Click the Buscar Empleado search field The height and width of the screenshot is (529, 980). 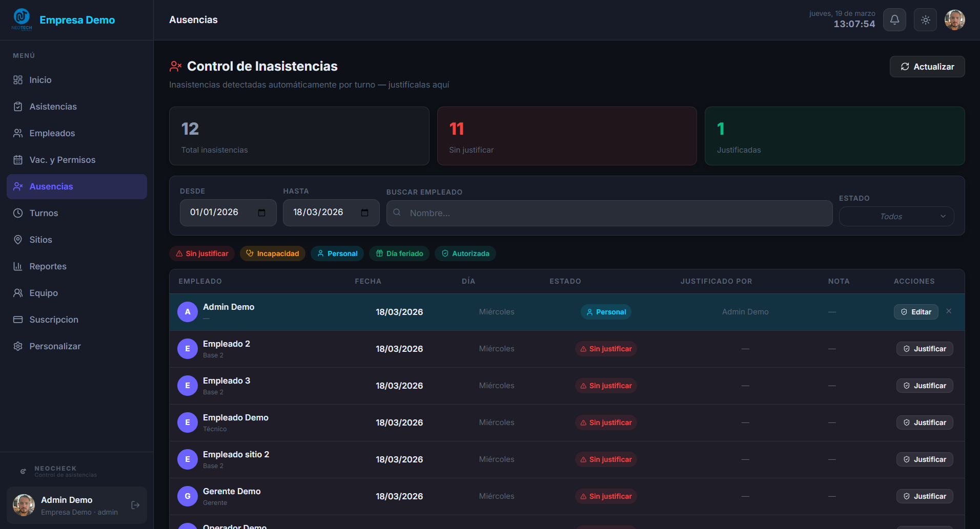tap(609, 213)
